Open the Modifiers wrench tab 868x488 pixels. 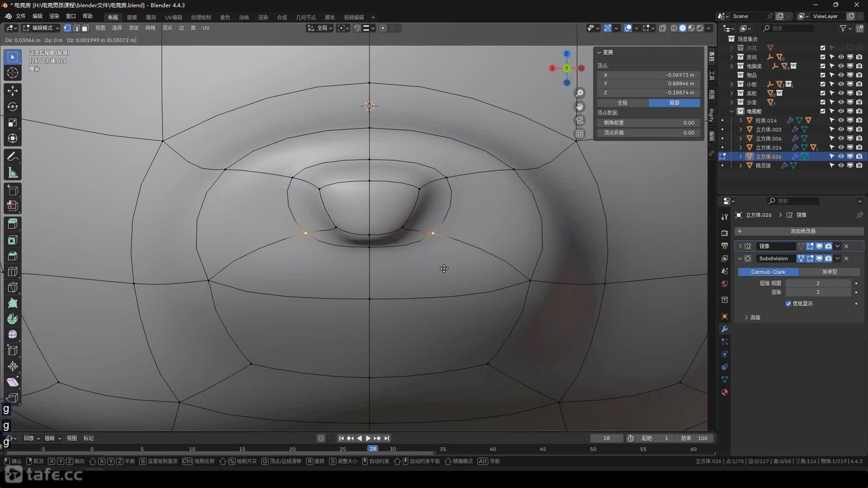pyautogui.click(x=725, y=329)
